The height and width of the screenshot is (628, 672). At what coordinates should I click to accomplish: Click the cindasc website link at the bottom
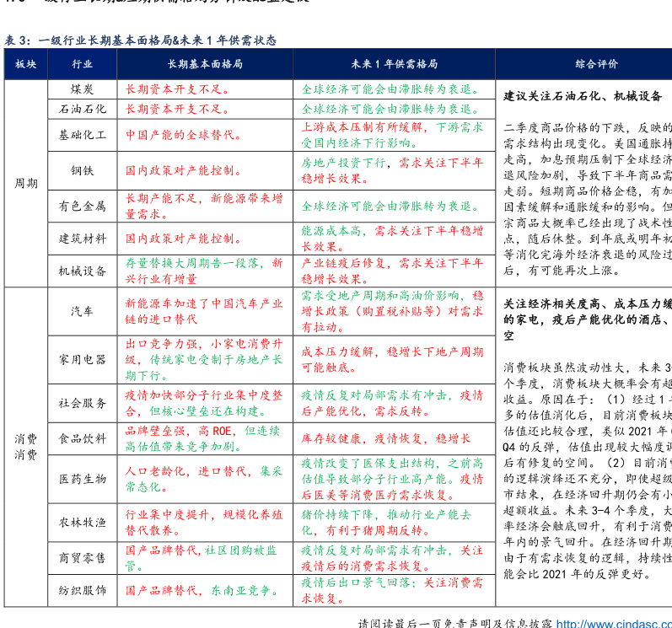click(614, 624)
